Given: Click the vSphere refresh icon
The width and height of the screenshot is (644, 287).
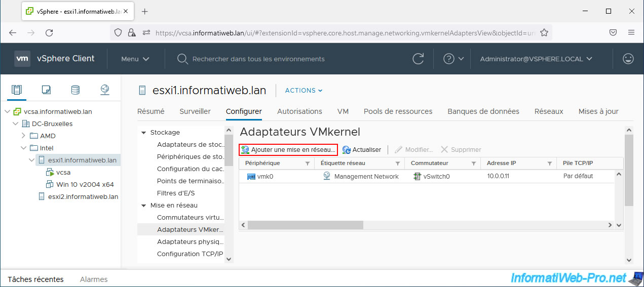Looking at the screenshot, I should 418,59.
